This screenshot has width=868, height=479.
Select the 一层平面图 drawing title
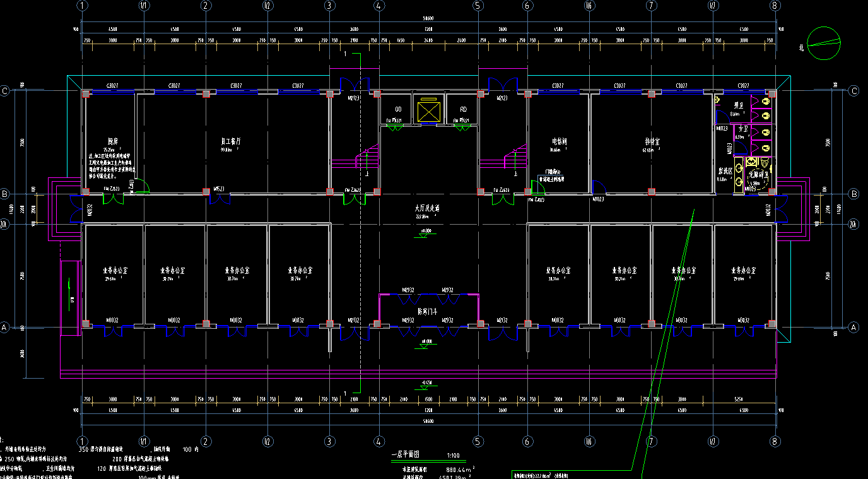point(406,454)
